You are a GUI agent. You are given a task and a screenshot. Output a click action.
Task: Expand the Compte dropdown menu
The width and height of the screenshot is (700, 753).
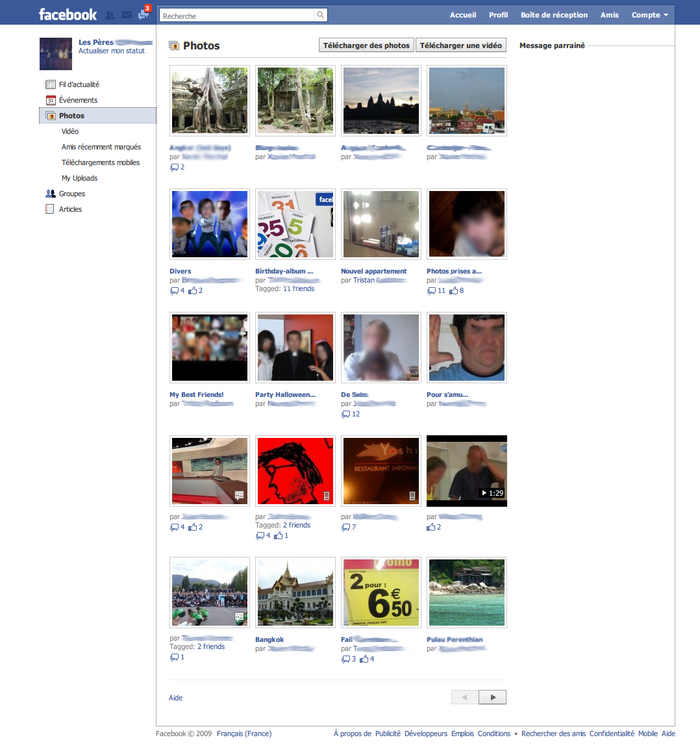[649, 15]
